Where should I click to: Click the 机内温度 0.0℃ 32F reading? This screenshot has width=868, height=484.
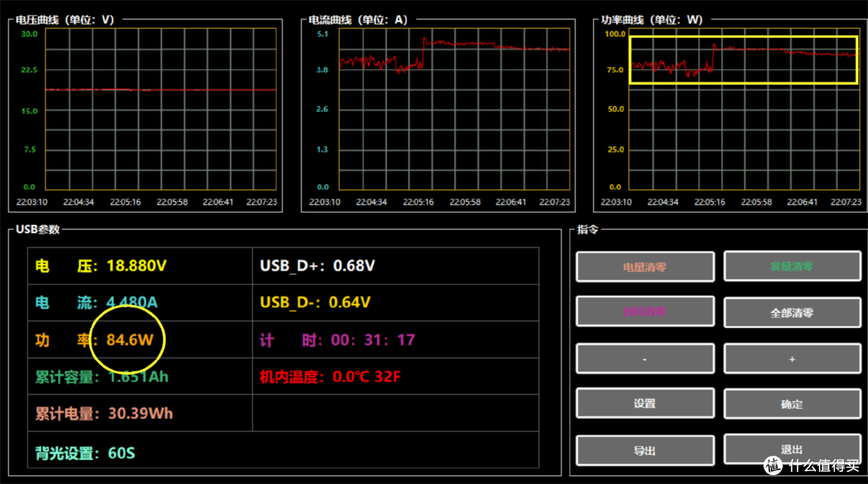(330, 377)
